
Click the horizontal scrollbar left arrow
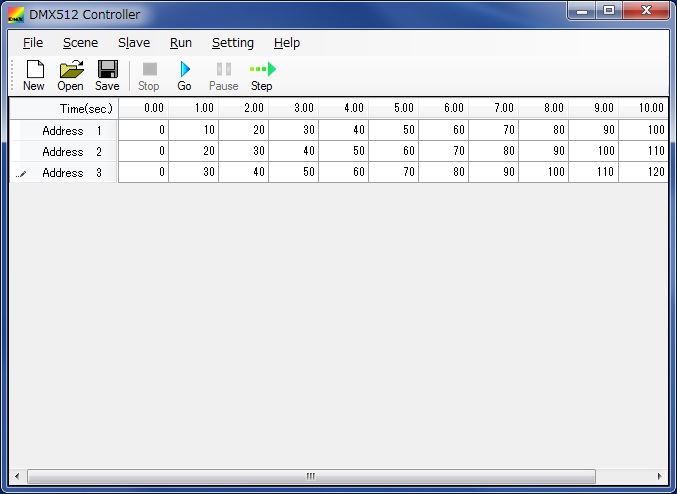coord(17,476)
